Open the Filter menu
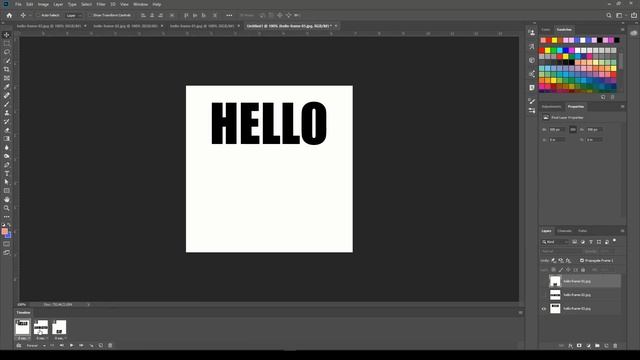Screen dimensions: 640x360 pyautogui.click(x=101, y=4)
